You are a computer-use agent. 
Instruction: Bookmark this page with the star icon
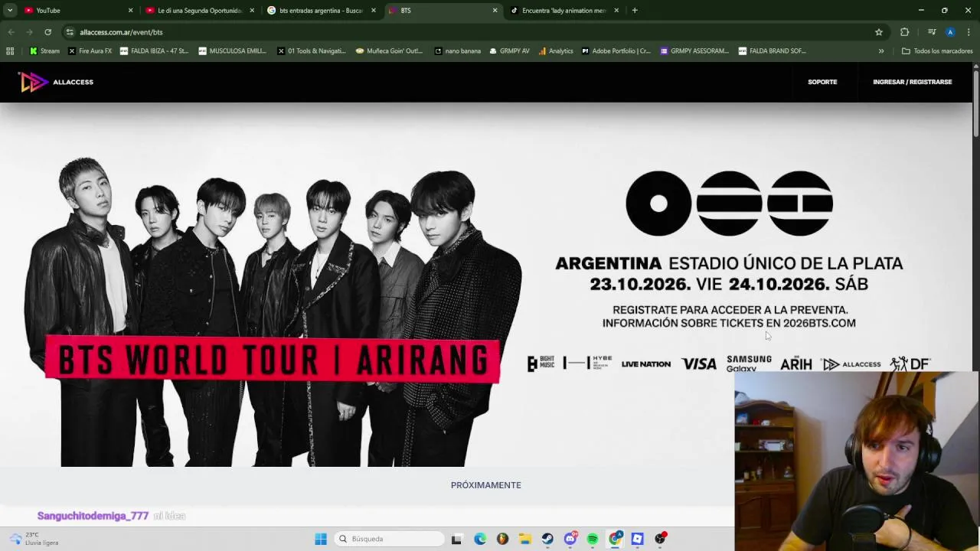point(879,32)
